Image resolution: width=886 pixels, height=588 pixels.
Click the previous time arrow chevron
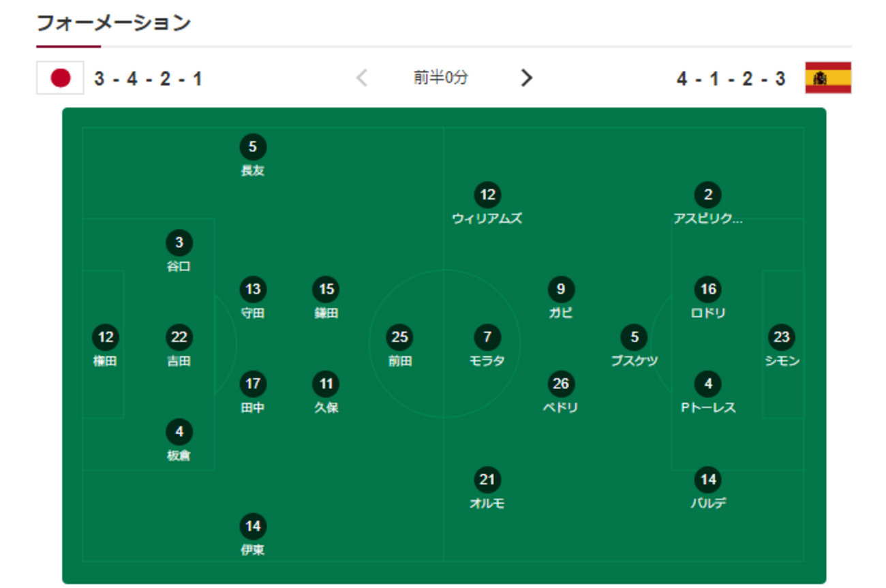[x=362, y=78]
